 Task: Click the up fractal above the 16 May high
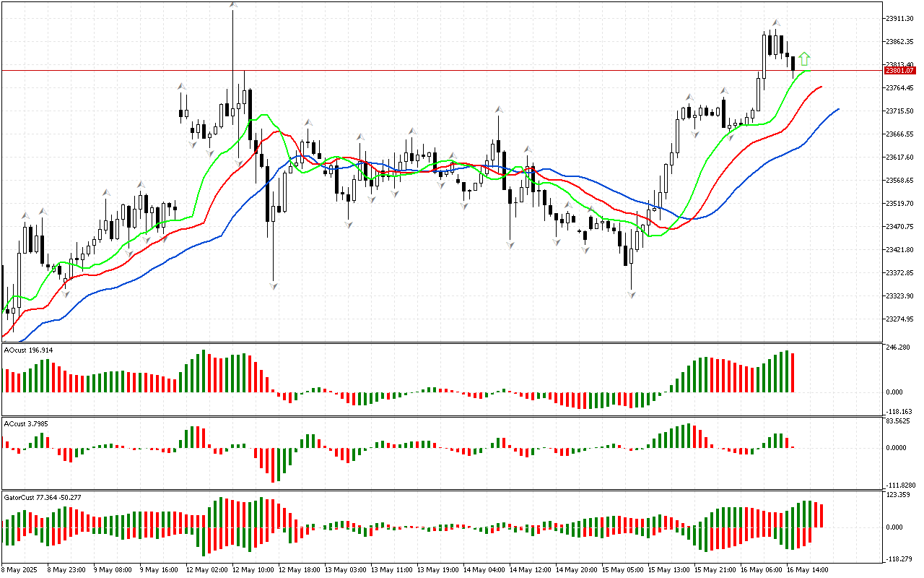click(x=775, y=23)
